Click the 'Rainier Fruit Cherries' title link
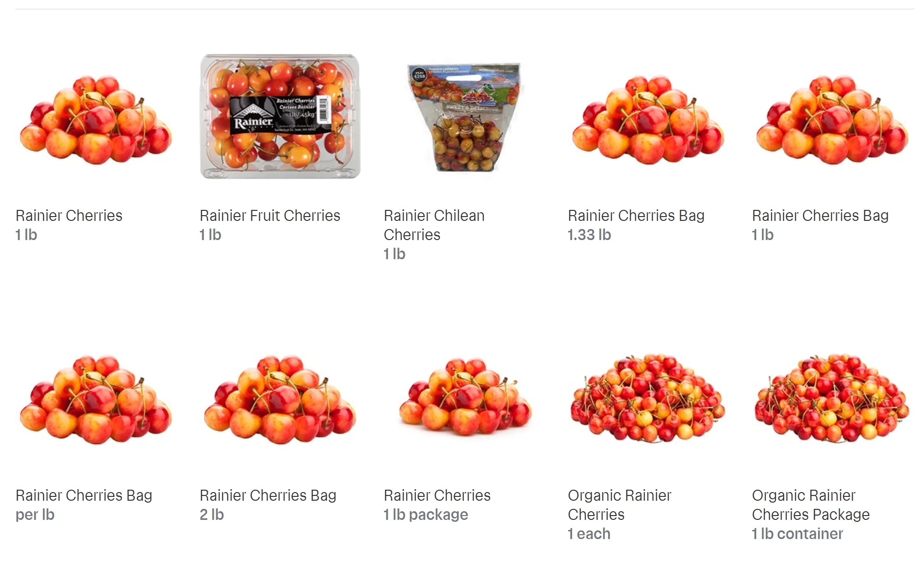 (270, 216)
